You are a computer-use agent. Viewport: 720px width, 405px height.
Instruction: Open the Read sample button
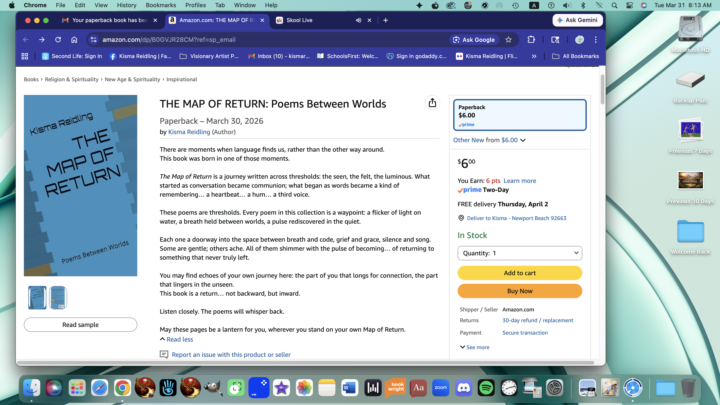(80, 325)
